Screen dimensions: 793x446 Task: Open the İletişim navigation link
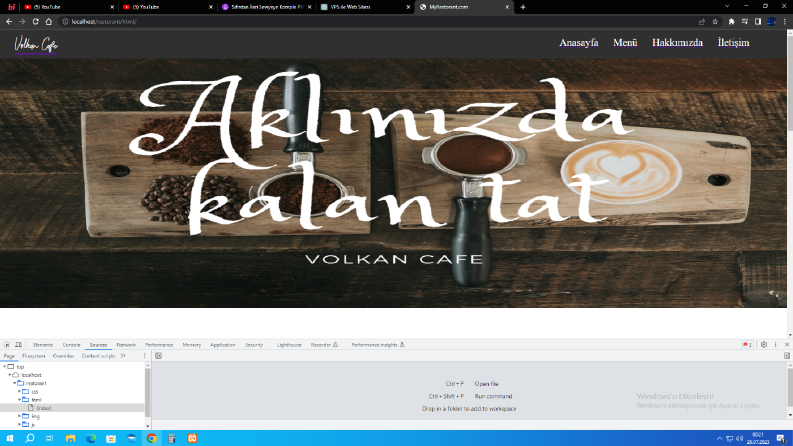pyautogui.click(x=733, y=42)
